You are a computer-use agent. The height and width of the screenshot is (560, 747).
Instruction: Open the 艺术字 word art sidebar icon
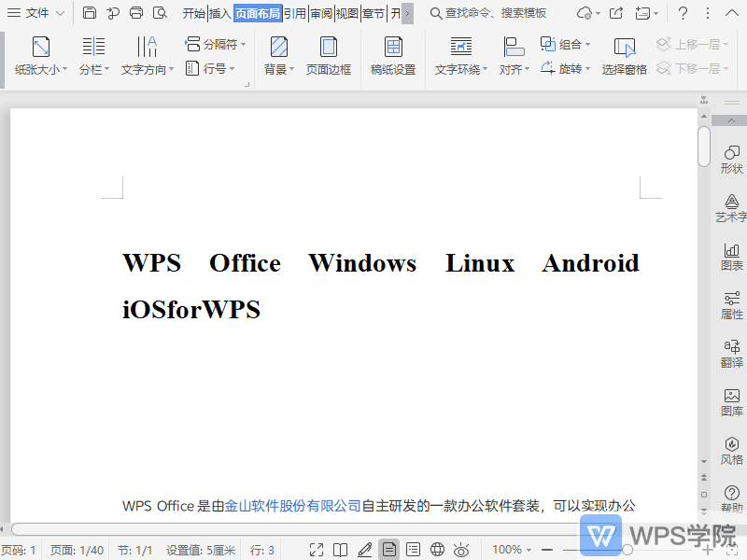coord(731,208)
